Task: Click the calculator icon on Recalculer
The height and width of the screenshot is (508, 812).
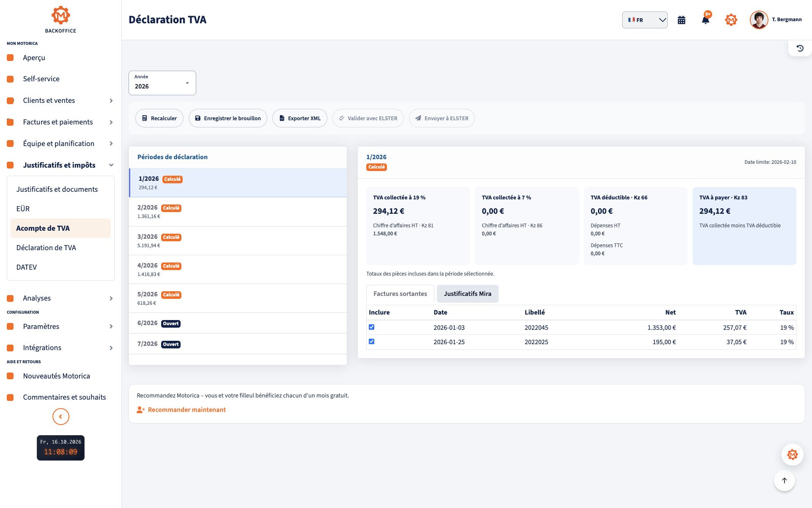Action: point(145,119)
